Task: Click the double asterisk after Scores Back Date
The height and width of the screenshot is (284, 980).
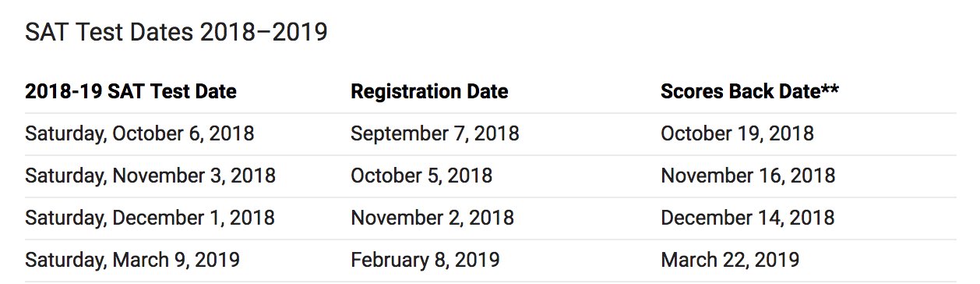Action: (830, 88)
